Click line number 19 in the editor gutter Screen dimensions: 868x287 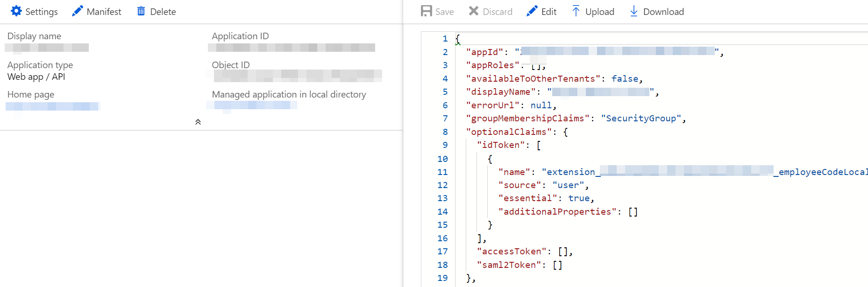(x=442, y=278)
